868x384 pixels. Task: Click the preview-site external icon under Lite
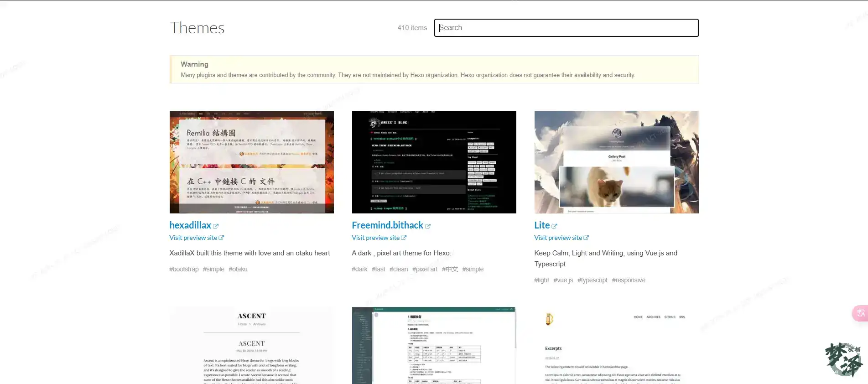point(586,238)
